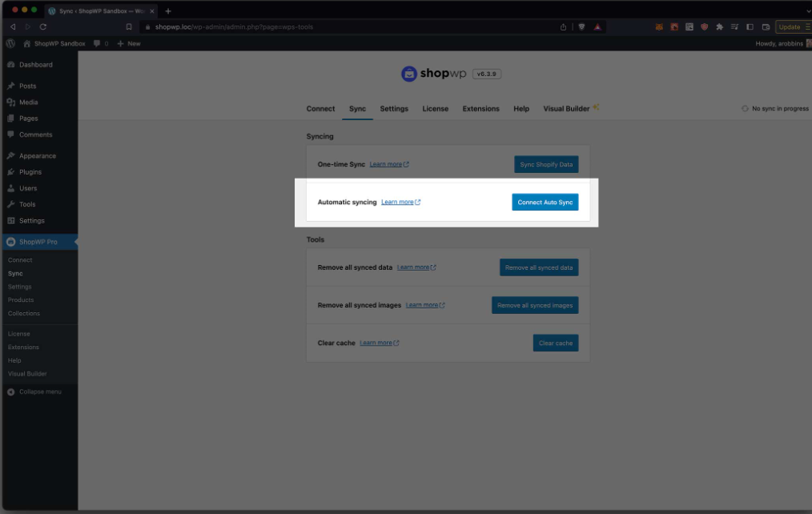Image resolution: width=812 pixels, height=514 pixels.
Task: Toggle browser sidebar panel icon
Action: coord(750,27)
